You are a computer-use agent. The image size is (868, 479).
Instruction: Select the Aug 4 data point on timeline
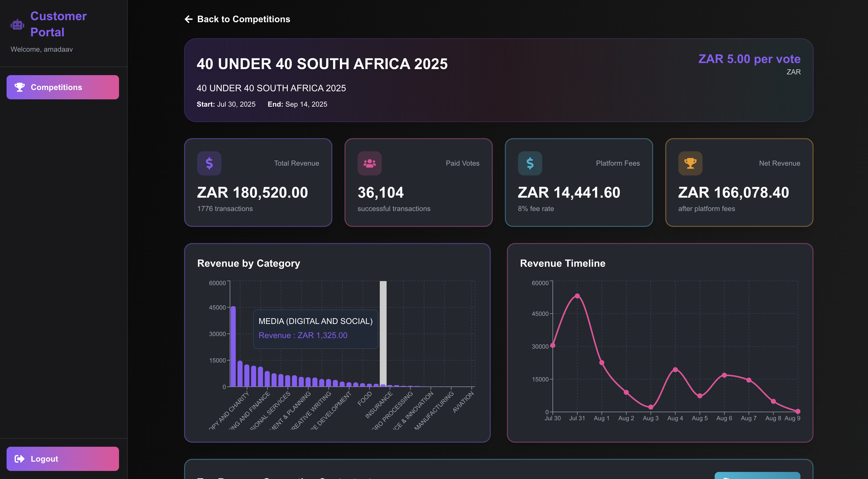tap(675, 370)
